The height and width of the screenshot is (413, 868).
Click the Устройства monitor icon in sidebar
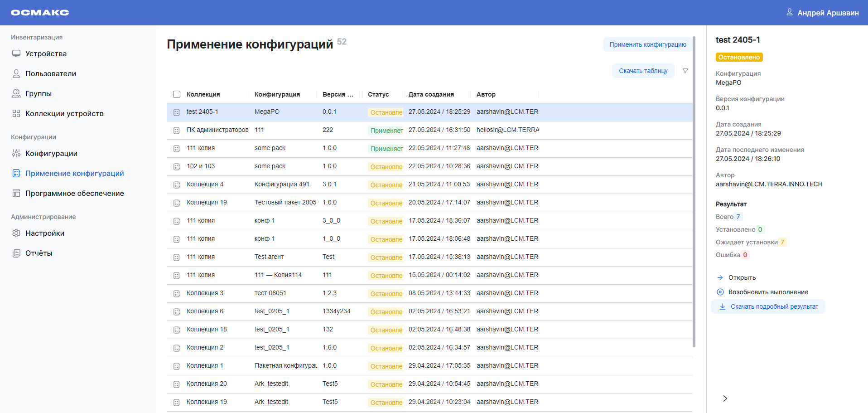point(16,53)
